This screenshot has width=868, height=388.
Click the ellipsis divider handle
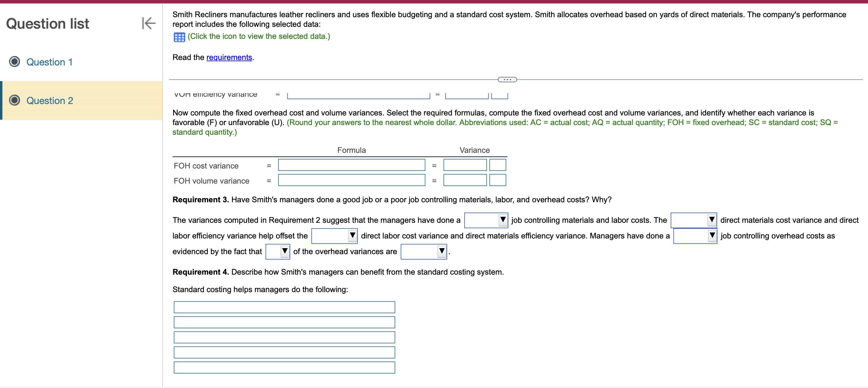507,80
